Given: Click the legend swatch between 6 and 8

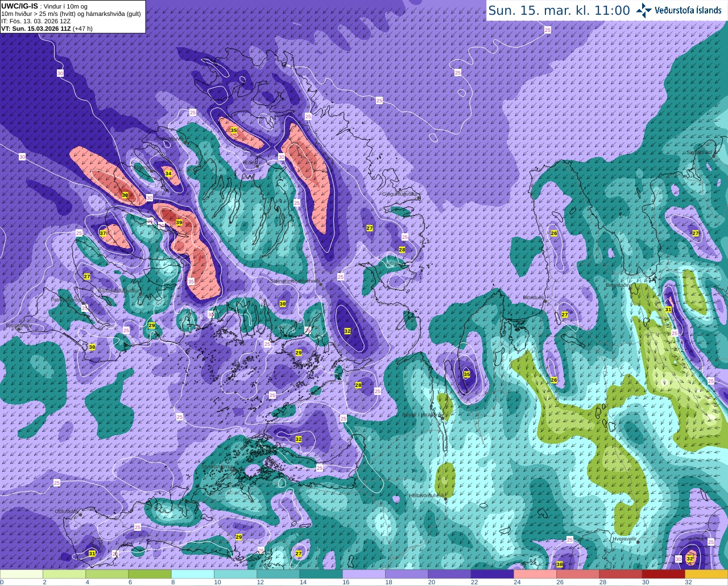Looking at the screenshot, I should (x=150, y=574).
